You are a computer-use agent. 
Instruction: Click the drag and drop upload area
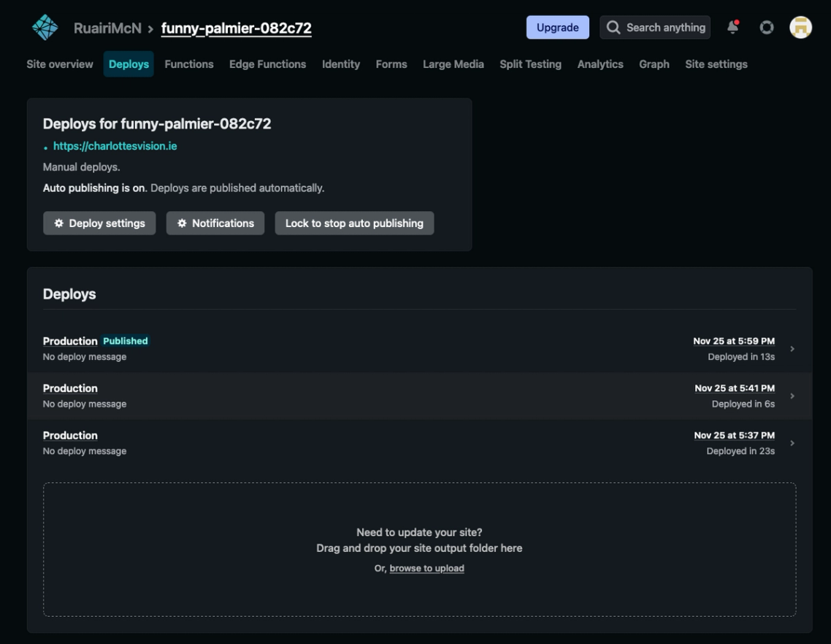click(x=419, y=549)
